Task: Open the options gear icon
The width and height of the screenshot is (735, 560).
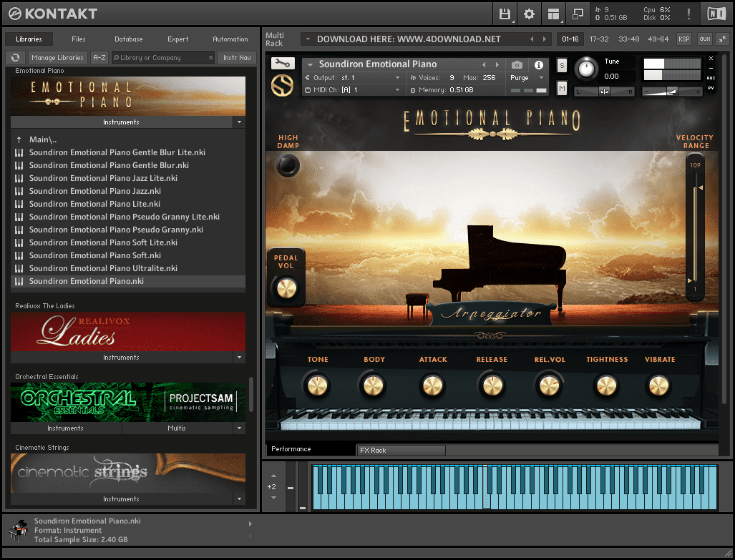Action: 529,14
